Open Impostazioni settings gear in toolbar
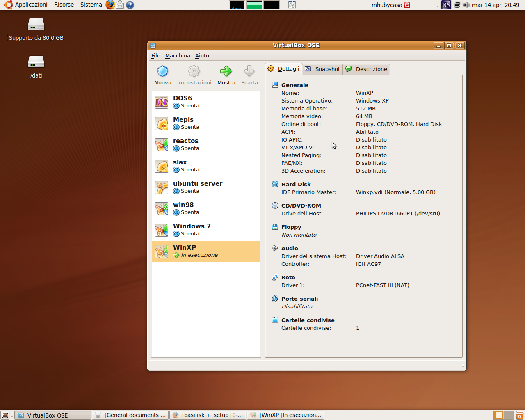This screenshot has width=525, height=420. (194, 71)
